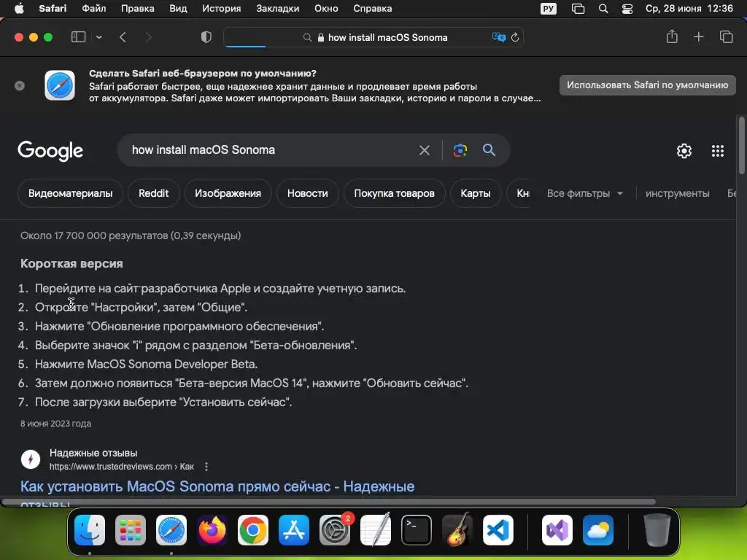Show the tab overview
This screenshot has height=560, width=747.
coord(726,36)
